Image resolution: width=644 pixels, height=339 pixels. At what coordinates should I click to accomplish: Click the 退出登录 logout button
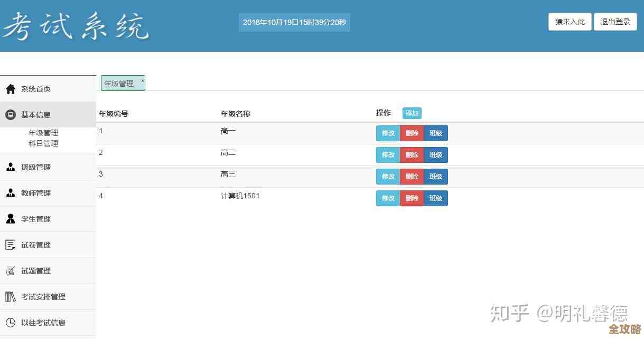[x=615, y=22]
